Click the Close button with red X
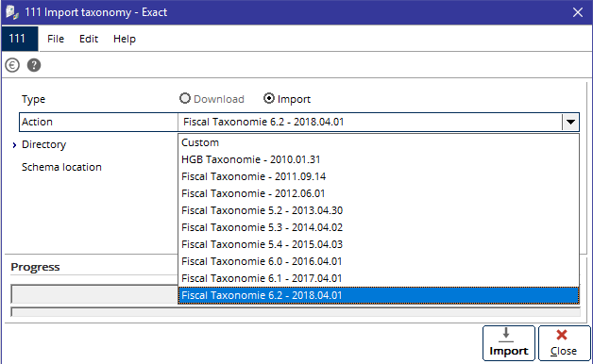Screen dimensions: 593x364 click(x=564, y=343)
